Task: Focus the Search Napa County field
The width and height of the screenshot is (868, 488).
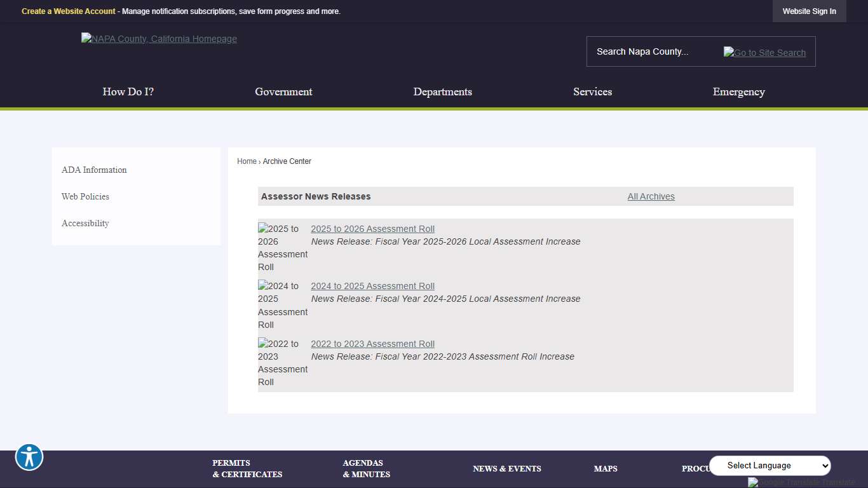Action: pos(651,51)
